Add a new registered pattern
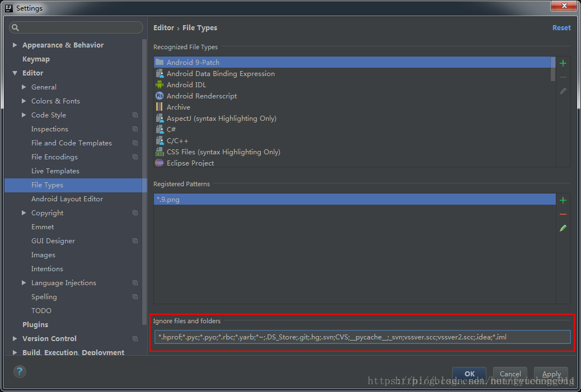 pos(563,200)
